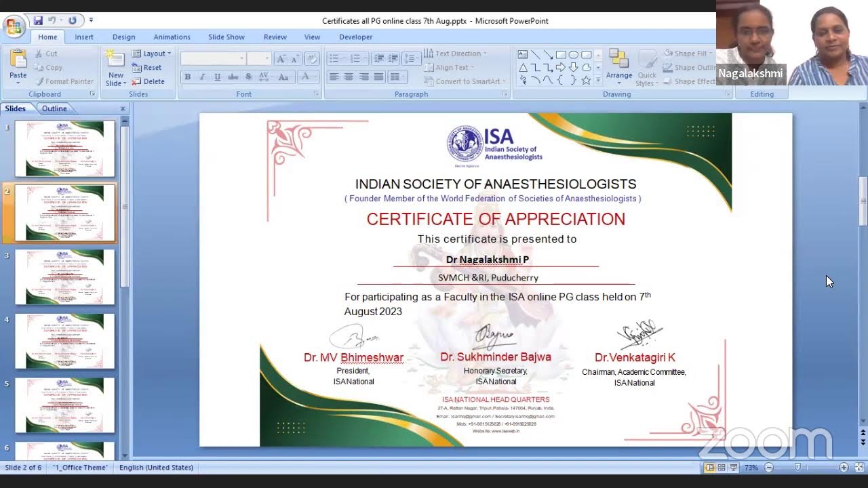868x488 pixels.
Task: Zoom out with the minus button
Action: 769,468
